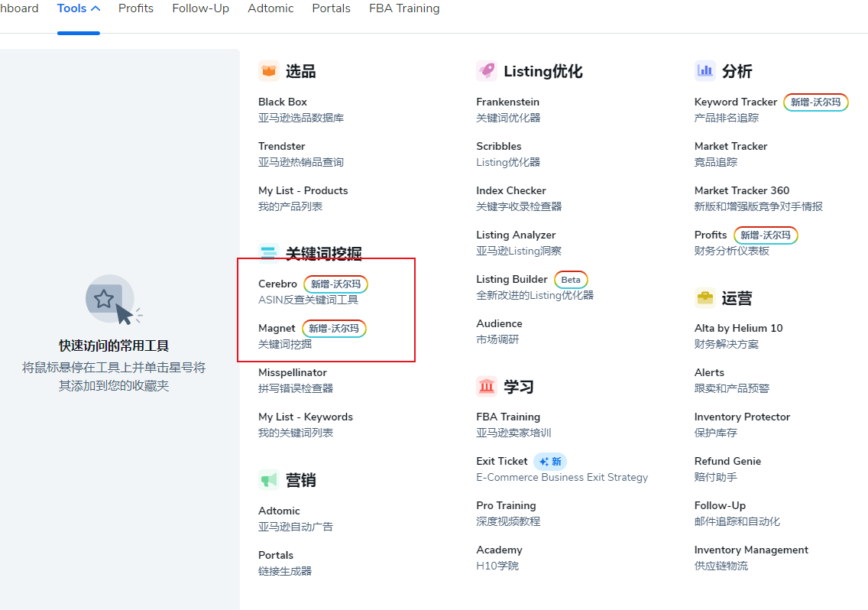Open the Magnet keyword mining tool
The image size is (868, 610).
coord(277,328)
